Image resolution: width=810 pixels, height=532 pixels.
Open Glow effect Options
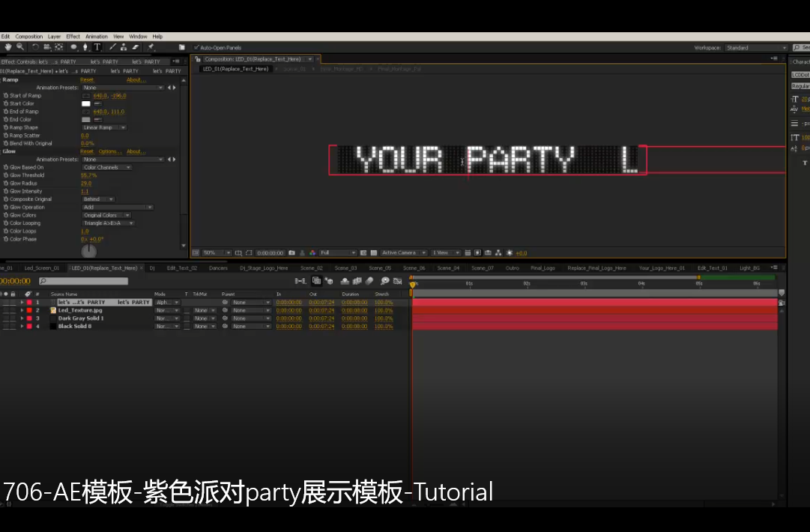pos(110,151)
